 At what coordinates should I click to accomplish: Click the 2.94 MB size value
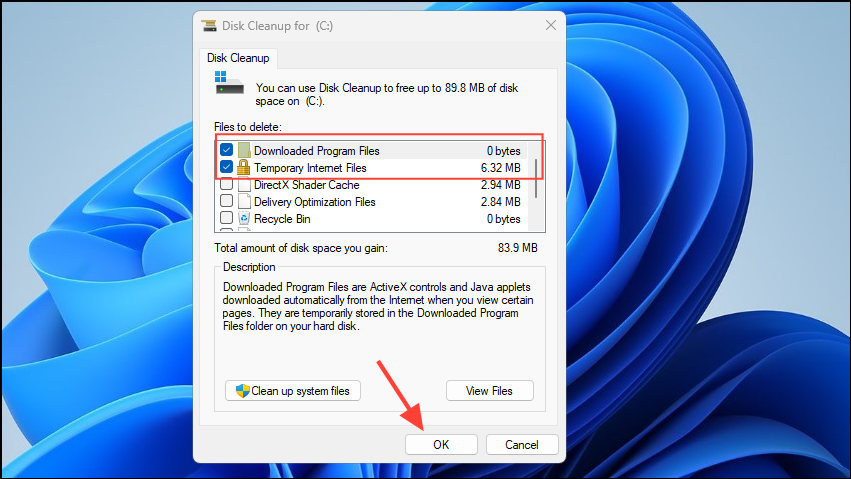coord(500,185)
